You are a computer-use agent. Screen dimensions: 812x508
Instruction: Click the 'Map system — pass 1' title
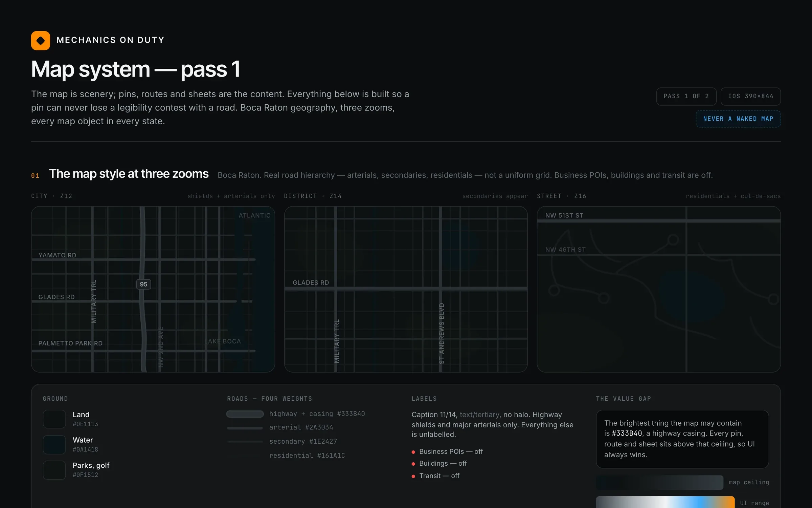coord(136,69)
